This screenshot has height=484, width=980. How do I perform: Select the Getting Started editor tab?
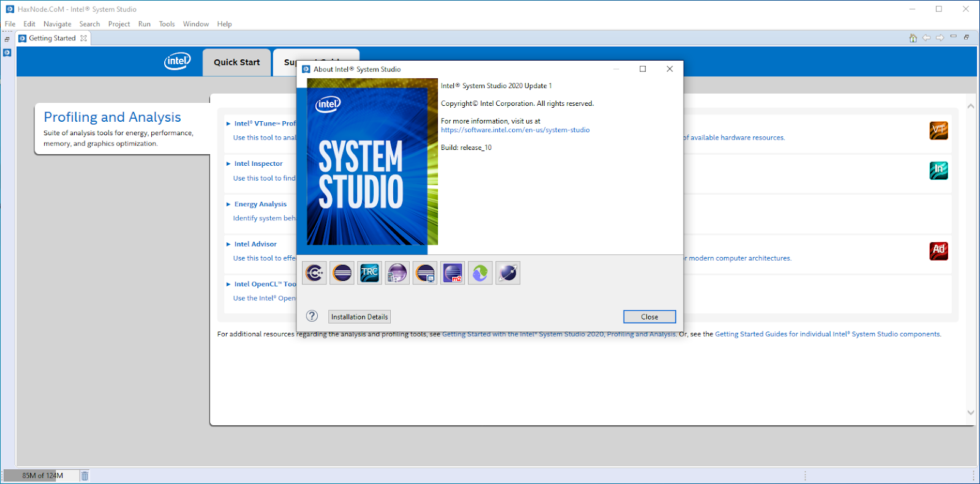pyautogui.click(x=53, y=38)
